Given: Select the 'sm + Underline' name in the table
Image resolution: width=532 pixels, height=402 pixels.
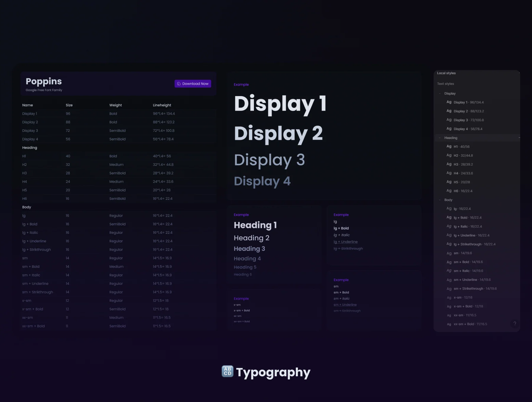Looking at the screenshot, I should tap(35, 284).
